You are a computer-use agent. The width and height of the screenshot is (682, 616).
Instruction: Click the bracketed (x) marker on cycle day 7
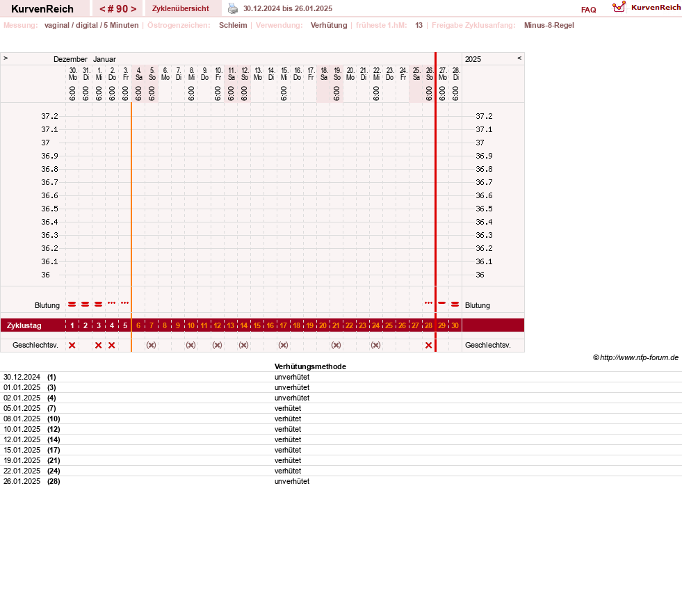[151, 345]
